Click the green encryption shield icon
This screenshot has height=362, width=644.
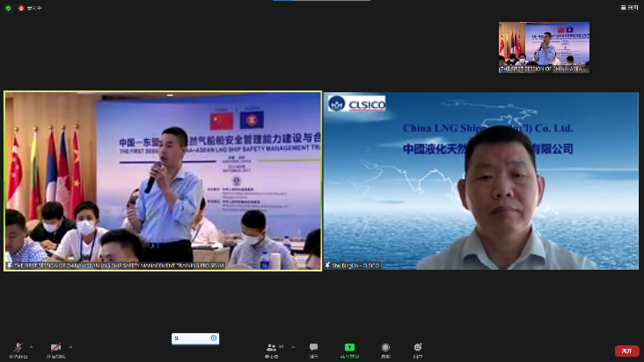8,8
